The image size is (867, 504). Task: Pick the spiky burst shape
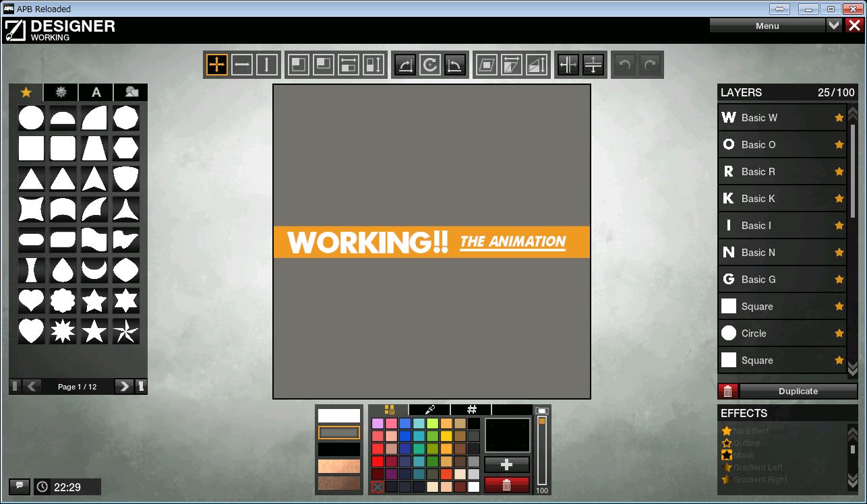(63, 331)
